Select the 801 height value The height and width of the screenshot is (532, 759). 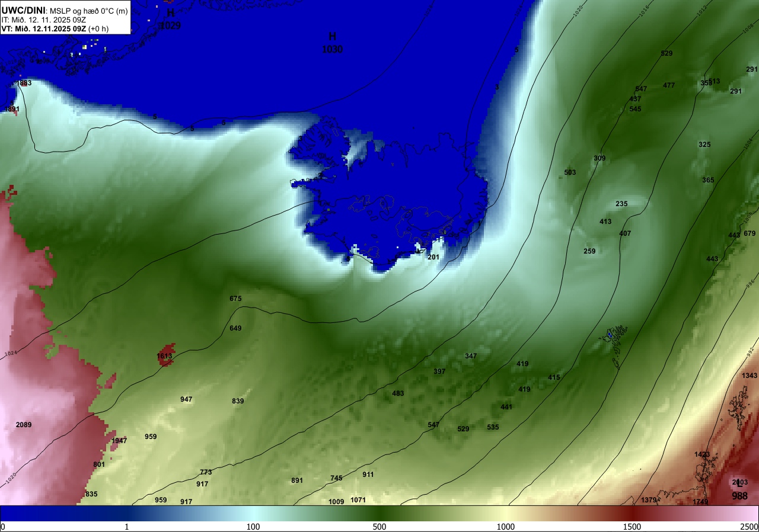click(x=99, y=464)
